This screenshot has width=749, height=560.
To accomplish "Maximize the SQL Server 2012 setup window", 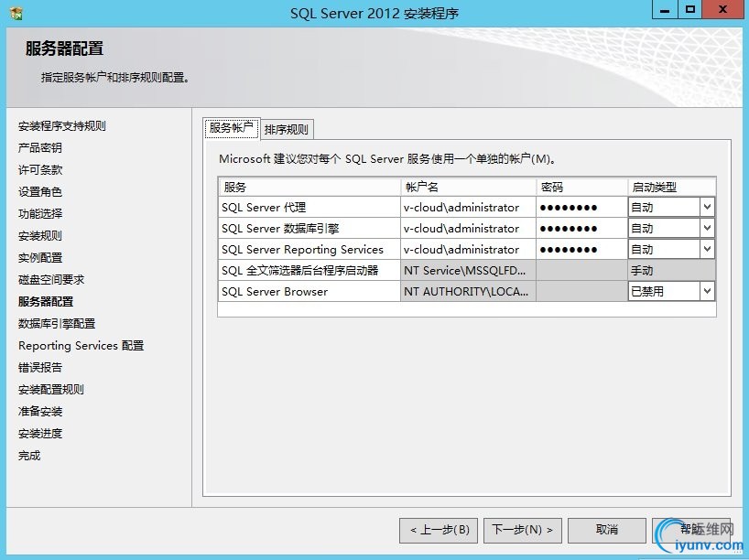I will coord(690,10).
